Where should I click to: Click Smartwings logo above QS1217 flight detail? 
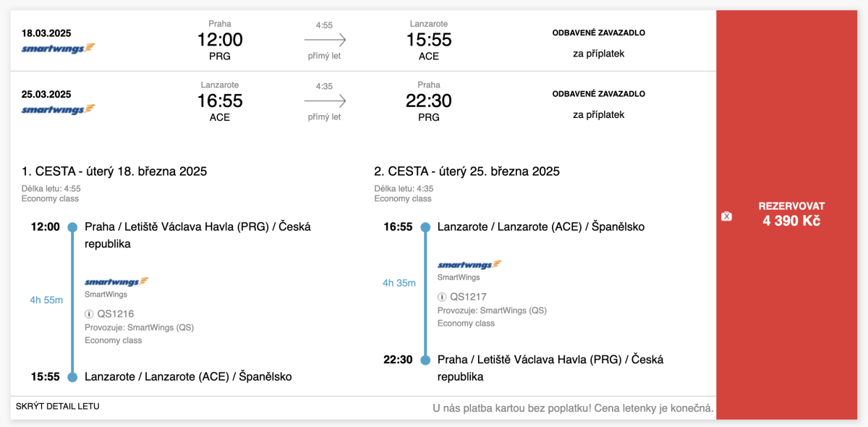click(x=469, y=265)
